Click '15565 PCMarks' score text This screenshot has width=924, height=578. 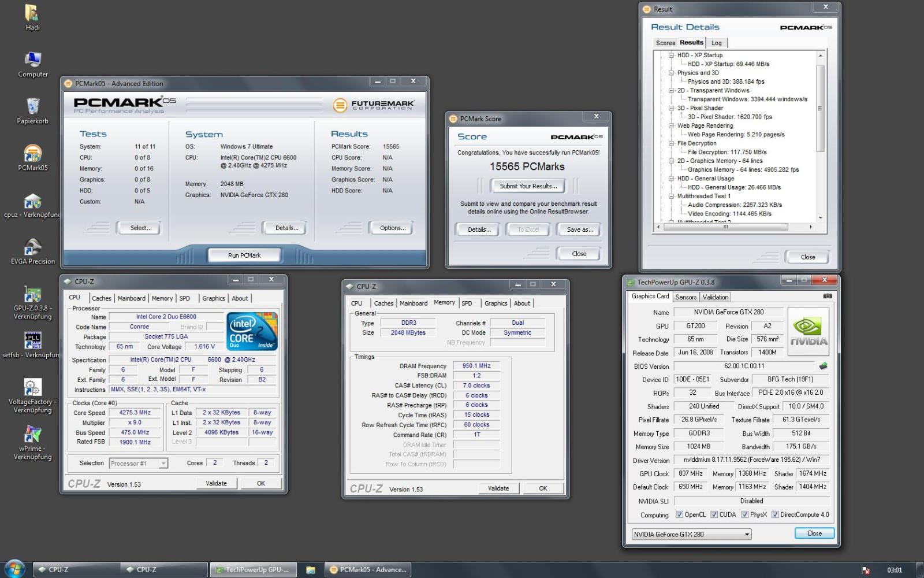(x=527, y=166)
